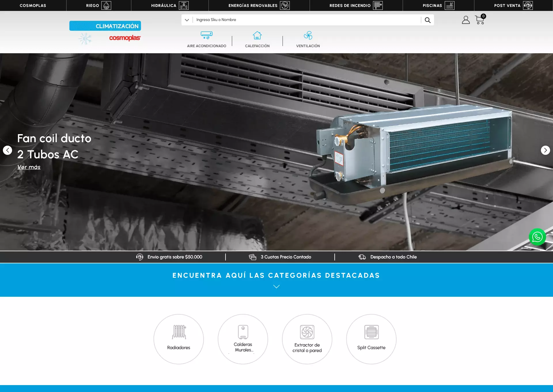Click the Sku o Nombre search field

point(305,20)
